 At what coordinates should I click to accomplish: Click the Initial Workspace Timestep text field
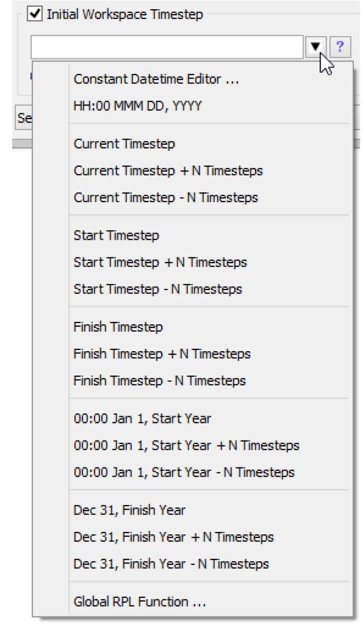167,47
